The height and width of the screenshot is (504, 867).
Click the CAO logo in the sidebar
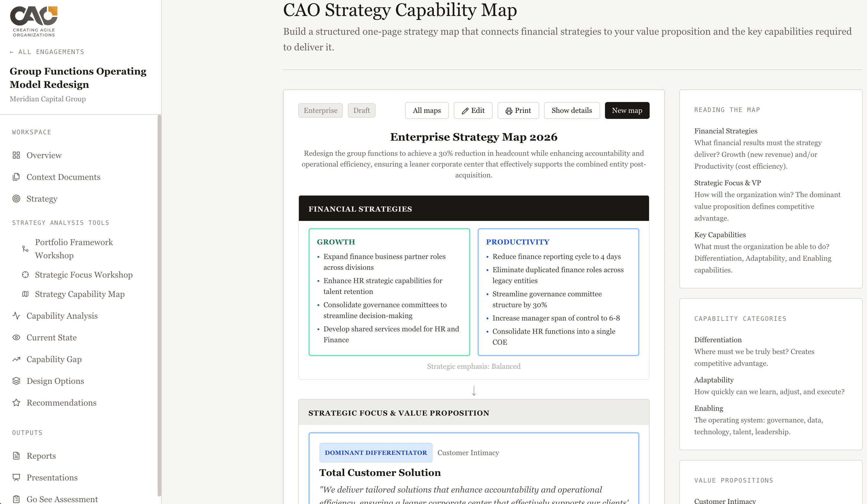click(34, 21)
